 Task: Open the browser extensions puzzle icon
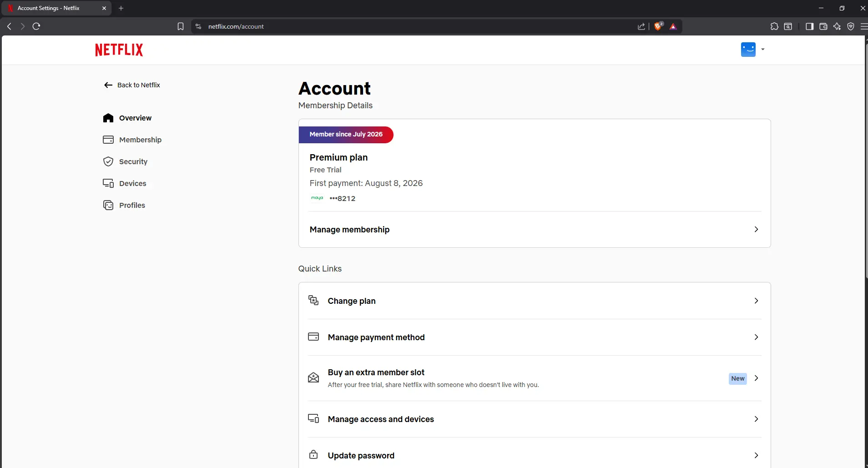click(774, 26)
